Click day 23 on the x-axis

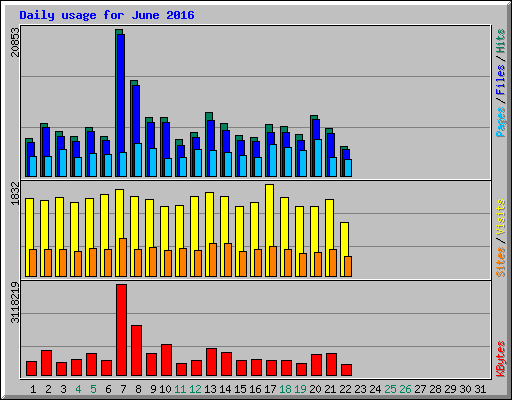360,389
